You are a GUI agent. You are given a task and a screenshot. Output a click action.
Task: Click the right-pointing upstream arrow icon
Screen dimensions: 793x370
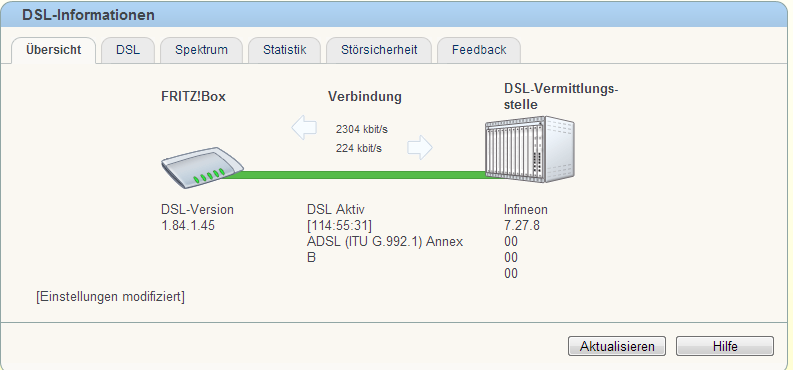pos(420,147)
